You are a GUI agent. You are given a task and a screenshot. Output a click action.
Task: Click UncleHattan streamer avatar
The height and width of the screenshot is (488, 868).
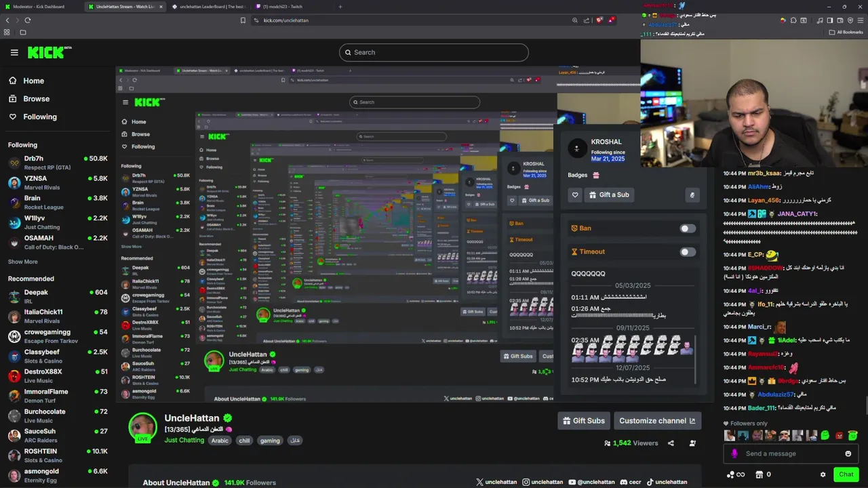pos(143,428)
